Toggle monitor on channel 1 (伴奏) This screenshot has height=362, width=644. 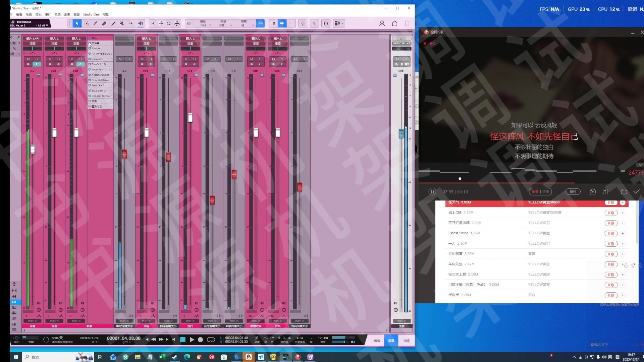coord(37,64)
